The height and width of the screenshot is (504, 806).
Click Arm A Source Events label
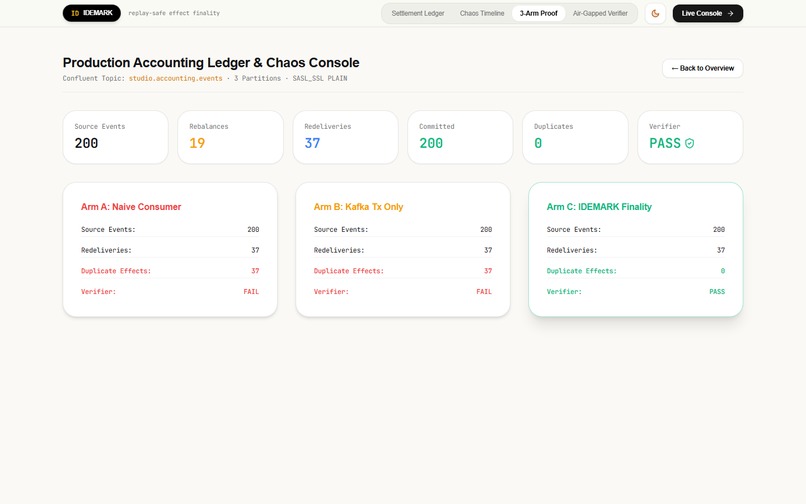(108, 229)
